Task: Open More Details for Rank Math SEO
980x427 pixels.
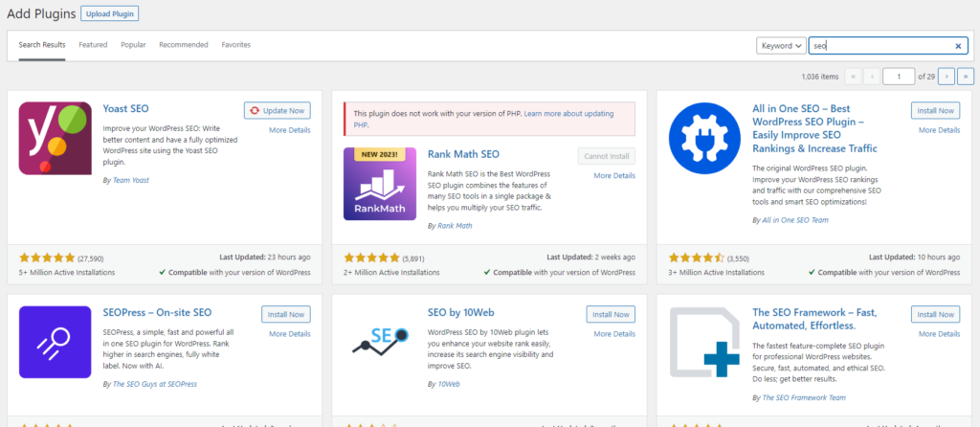Action: click(x=614, y=175)
